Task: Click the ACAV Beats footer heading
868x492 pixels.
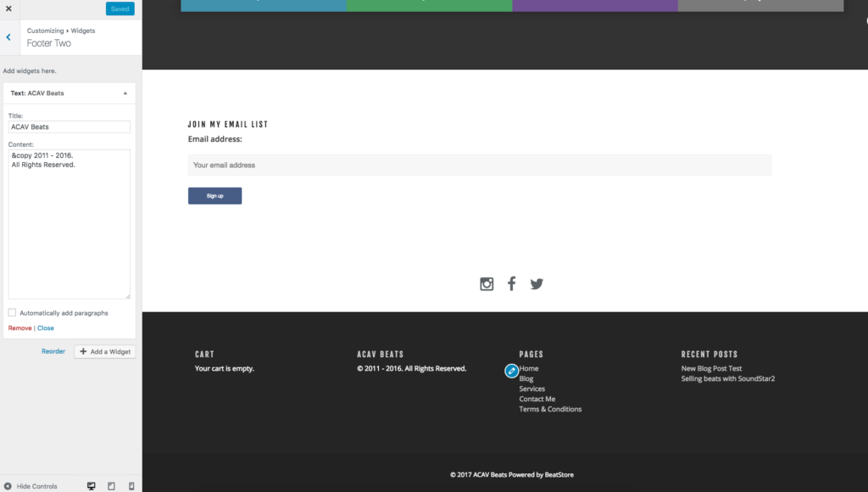Action: [381, 355]
